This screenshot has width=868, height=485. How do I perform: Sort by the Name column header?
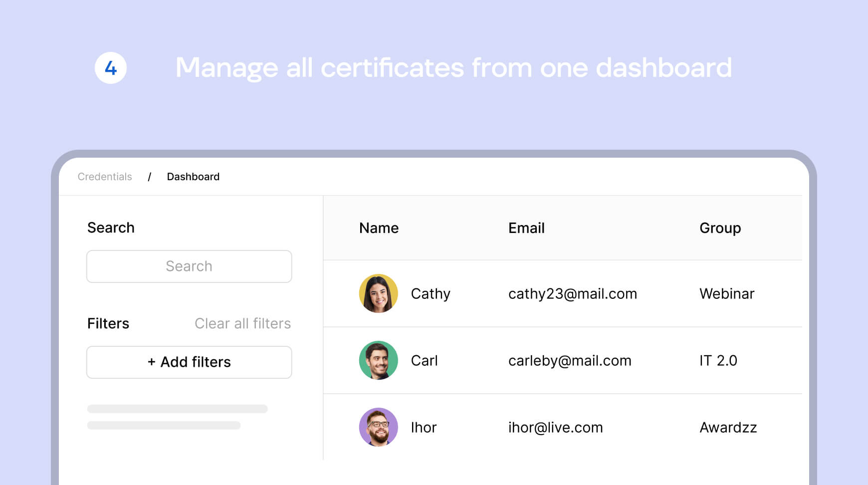(x=379, y=228)
